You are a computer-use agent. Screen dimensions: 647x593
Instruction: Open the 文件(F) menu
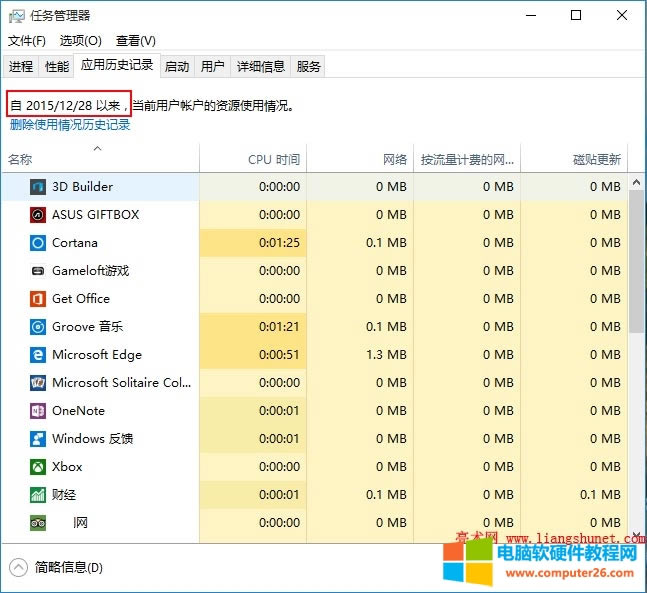(27, 41)
